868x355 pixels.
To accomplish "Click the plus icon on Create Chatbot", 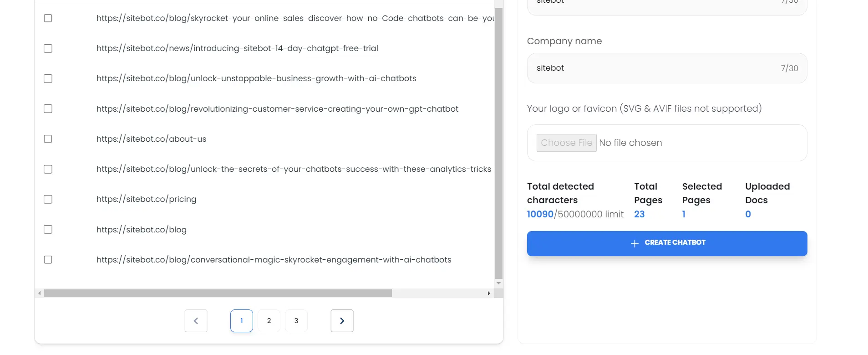I will tap(635, 243).
